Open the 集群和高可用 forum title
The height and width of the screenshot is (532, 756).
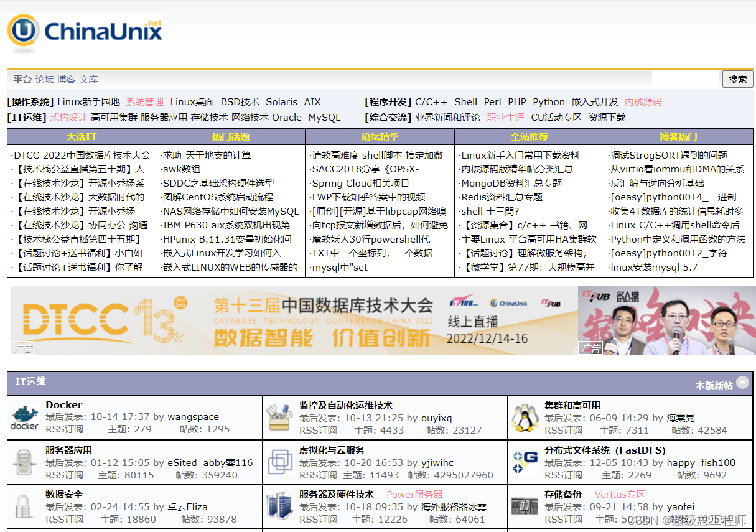tap(572, 406)
